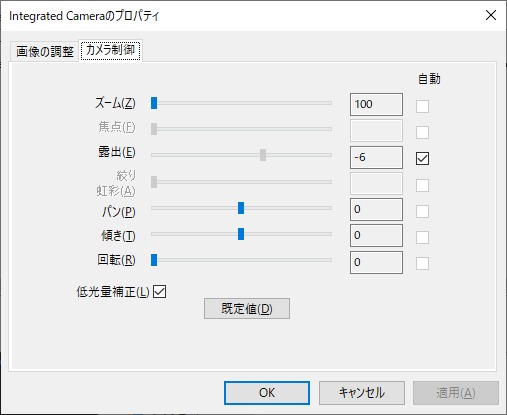The width and height of the screenshot is (507, 415).
Task: Enable auto checkbox for パン
Action: [x=422, y=211]
